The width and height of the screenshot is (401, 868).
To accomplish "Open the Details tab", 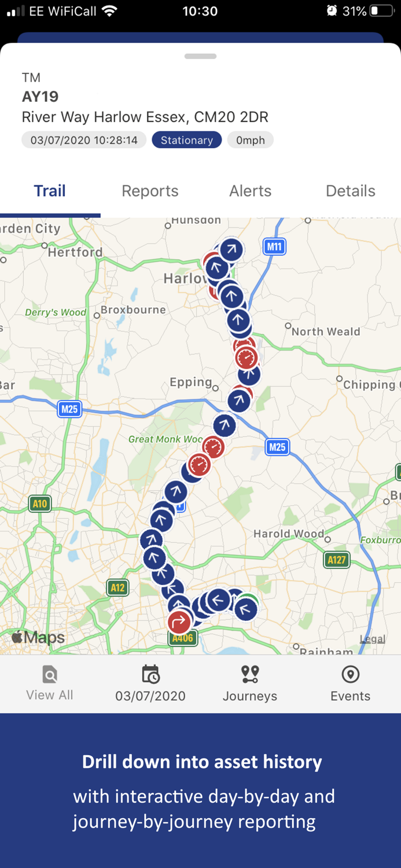I will 351,191.
